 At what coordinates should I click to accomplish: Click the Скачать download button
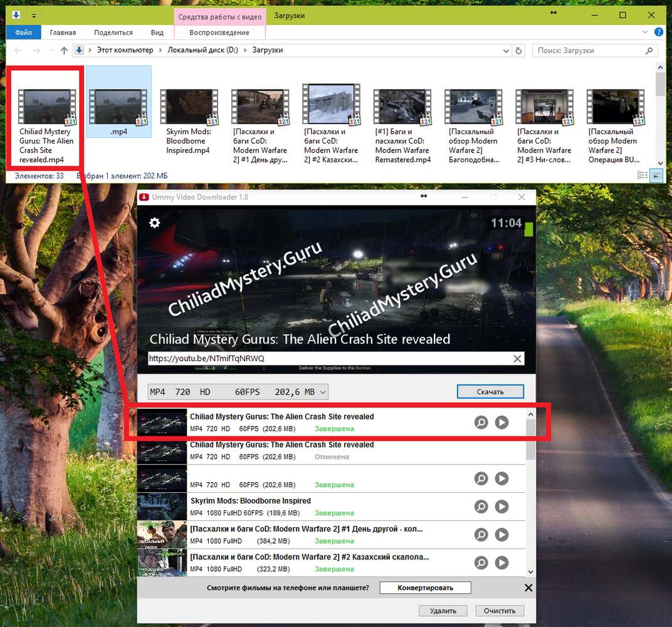tap(490, 392)
